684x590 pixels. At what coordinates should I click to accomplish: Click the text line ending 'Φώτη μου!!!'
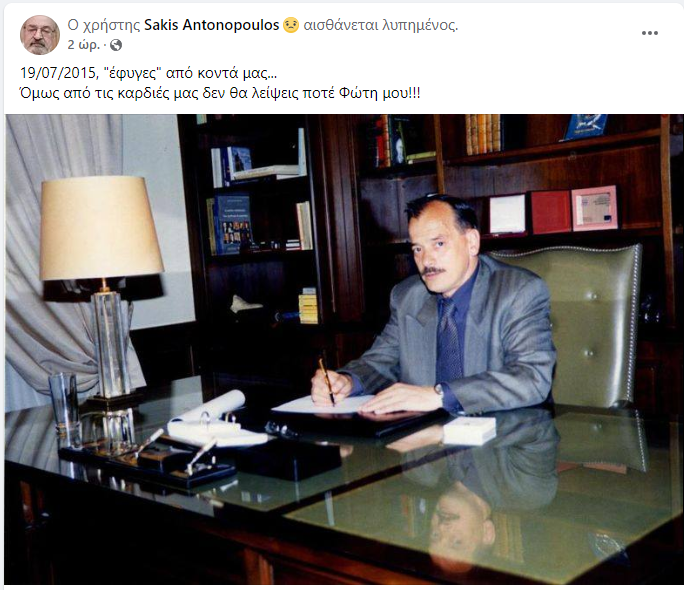pos(220,93)
